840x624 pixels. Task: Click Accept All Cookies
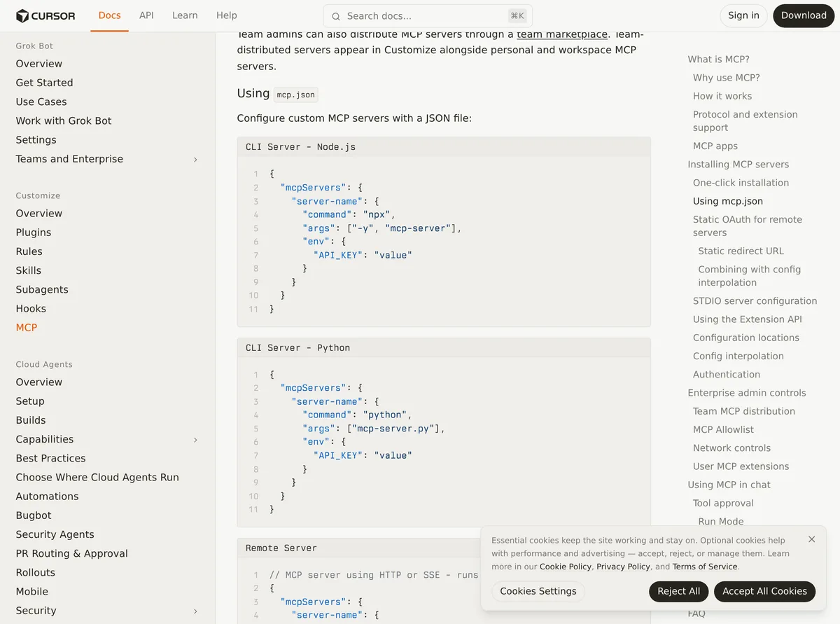(764, 591)
